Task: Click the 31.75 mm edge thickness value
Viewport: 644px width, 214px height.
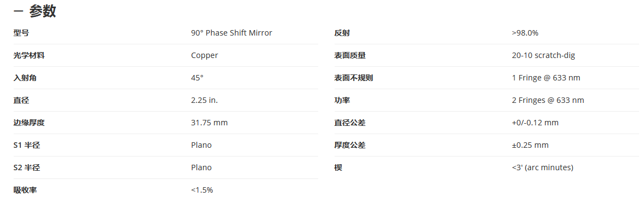Action: pos(210,123)
